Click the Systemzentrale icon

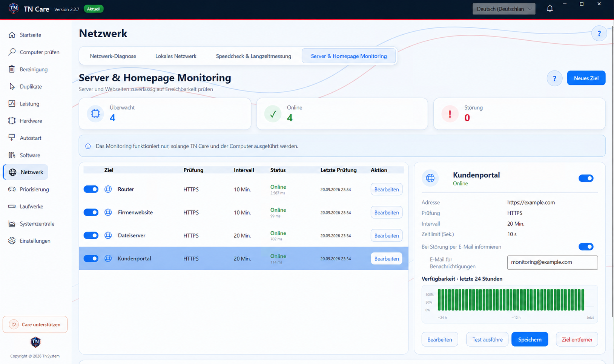click(x=12, y=224)
